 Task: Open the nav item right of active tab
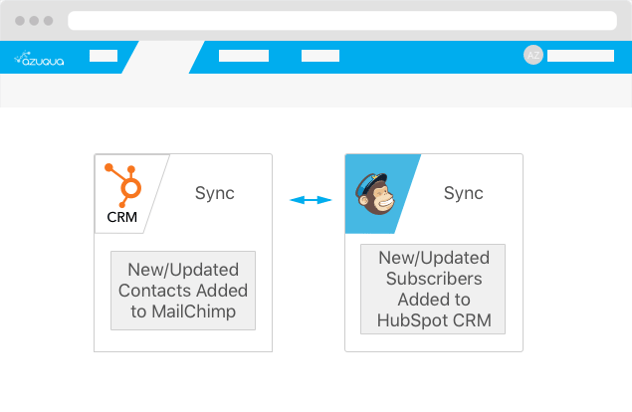tap(244, 56)
